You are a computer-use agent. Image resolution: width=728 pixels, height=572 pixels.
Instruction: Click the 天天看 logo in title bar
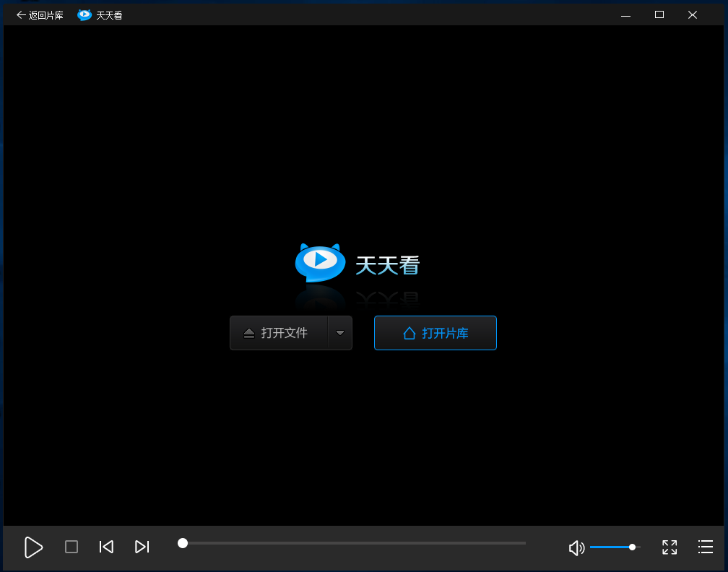tap(83, 14)
